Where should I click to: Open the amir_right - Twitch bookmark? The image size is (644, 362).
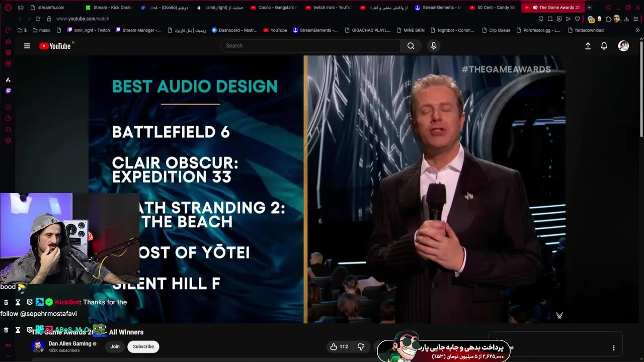pos(88,30)
